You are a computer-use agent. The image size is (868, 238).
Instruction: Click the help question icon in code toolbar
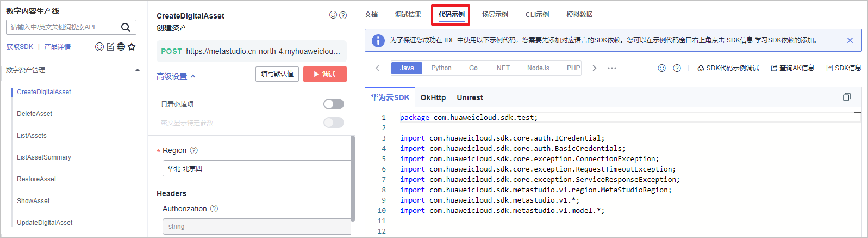click(x=677, y=68)
